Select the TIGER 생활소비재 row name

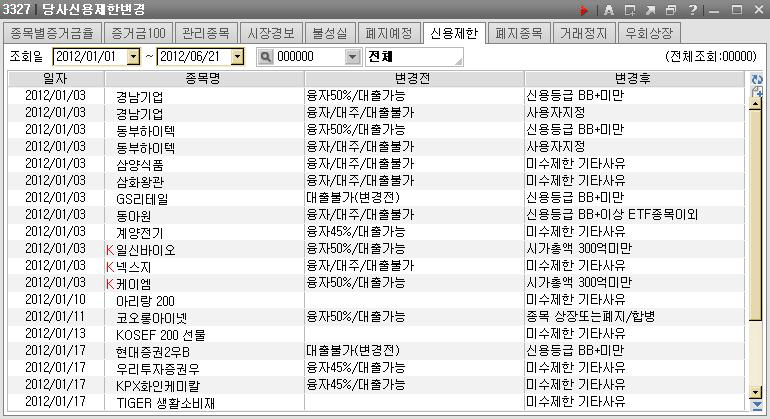click(x=165, y=403)
